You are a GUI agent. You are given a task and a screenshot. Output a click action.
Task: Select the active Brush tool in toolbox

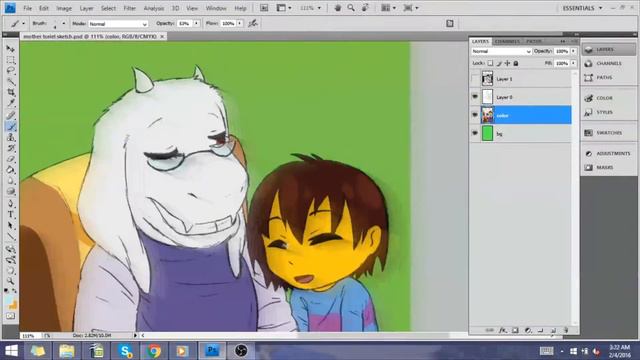coord(11,127)
